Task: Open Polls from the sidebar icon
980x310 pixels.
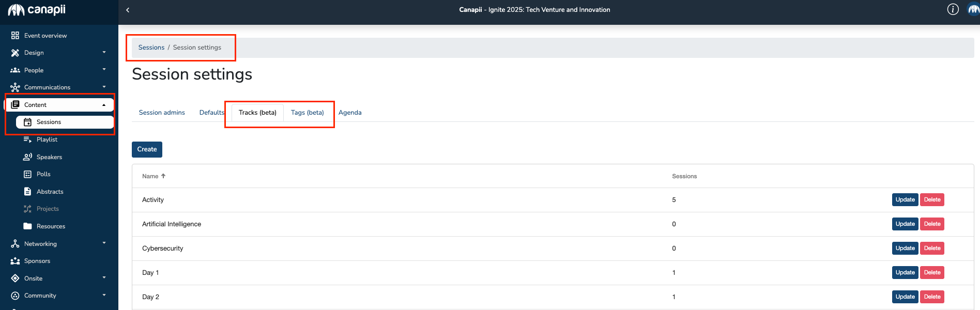Action: tap(27, 174)
